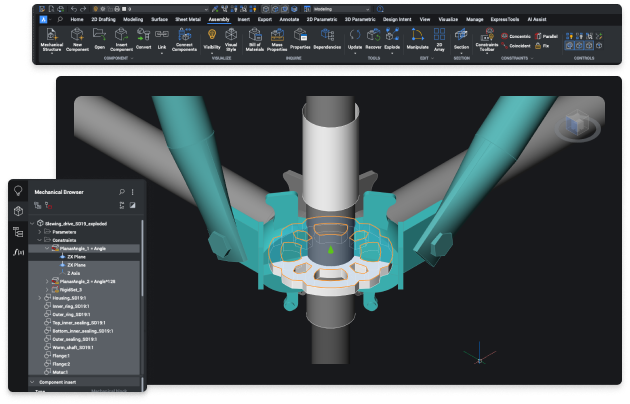Apply a Coincident constraint
The width and height of the screenshot is (630, 404).
tap(515, 46)
